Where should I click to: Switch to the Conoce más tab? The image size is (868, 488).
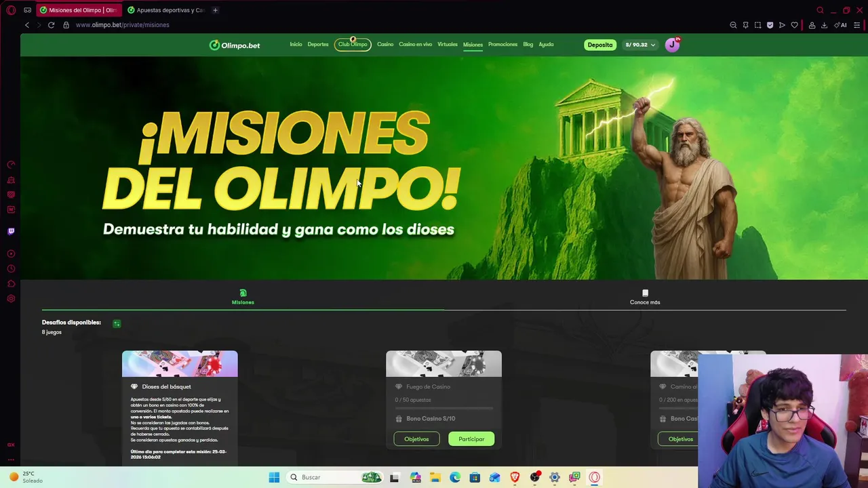[645, 298]
